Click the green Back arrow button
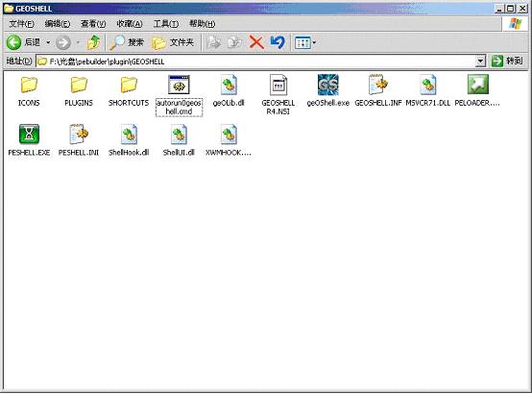The width and height of the screenshot is (532, 394). [13, 42]
